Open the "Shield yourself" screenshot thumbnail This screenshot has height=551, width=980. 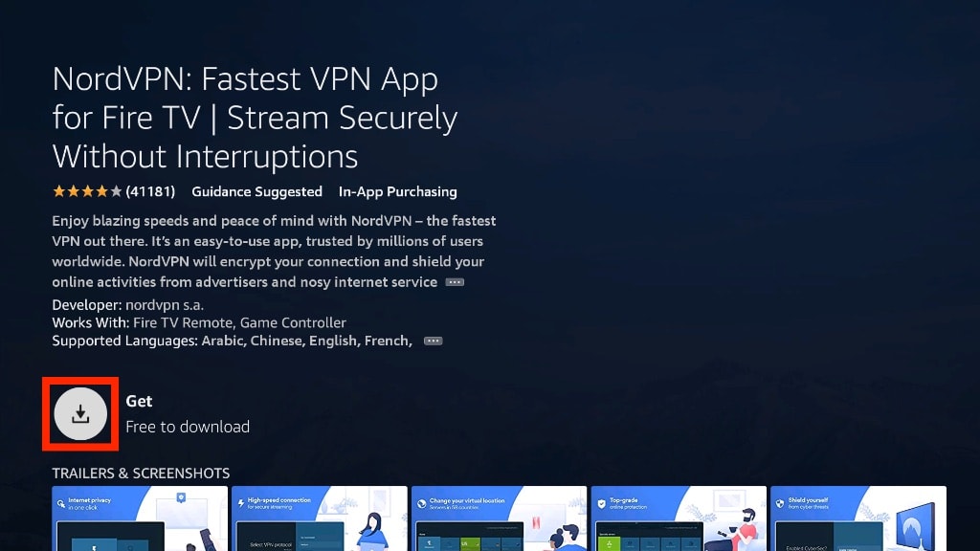(x=858, y=518)
